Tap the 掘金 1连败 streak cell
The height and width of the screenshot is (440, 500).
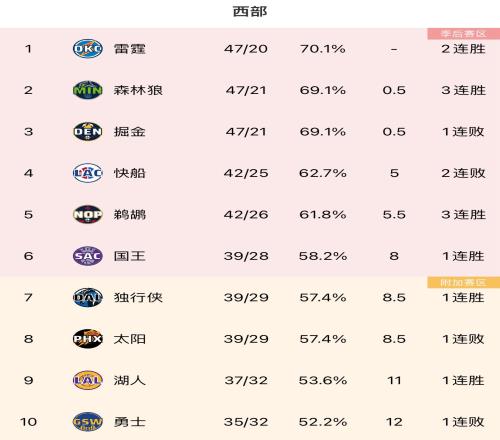(463, 132)
